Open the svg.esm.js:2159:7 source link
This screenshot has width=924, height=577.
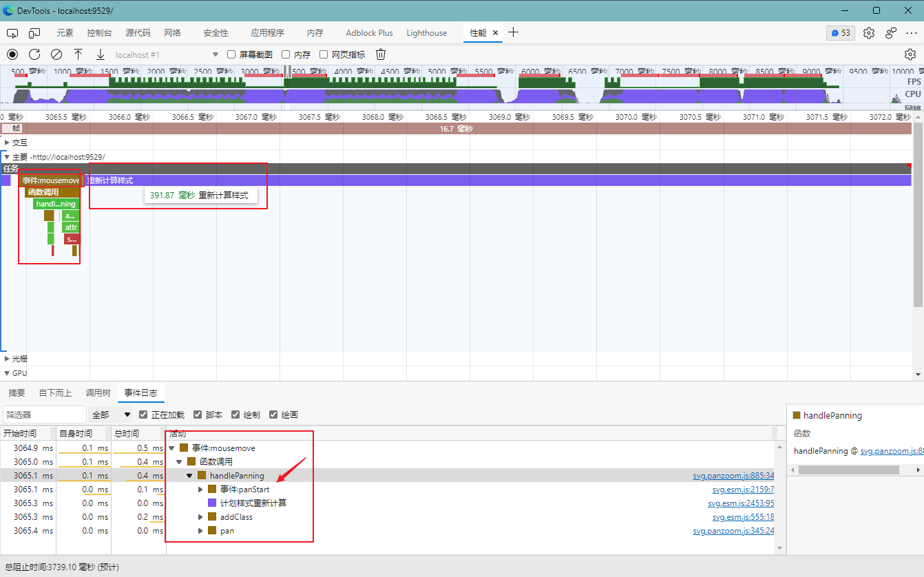tap(743, 490)
